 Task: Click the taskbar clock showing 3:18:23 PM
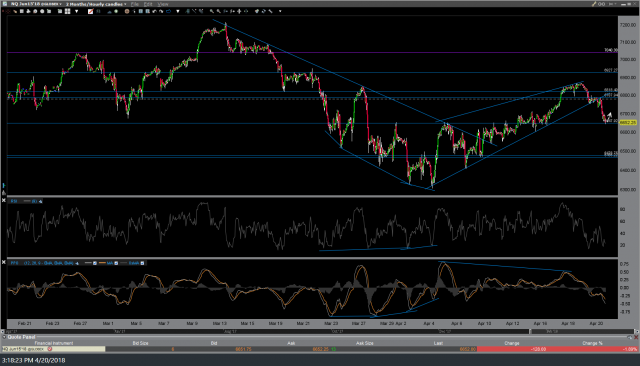click(x=33, y=360)
